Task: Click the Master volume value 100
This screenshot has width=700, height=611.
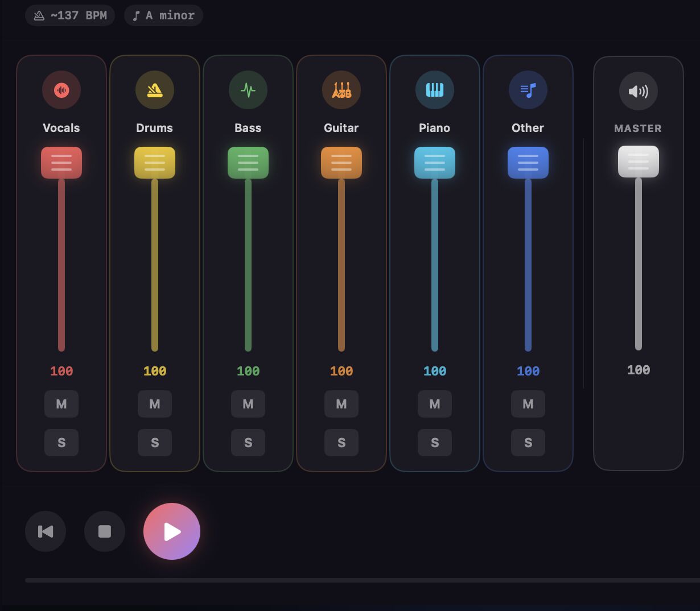Action: click(x=639, y=370)
